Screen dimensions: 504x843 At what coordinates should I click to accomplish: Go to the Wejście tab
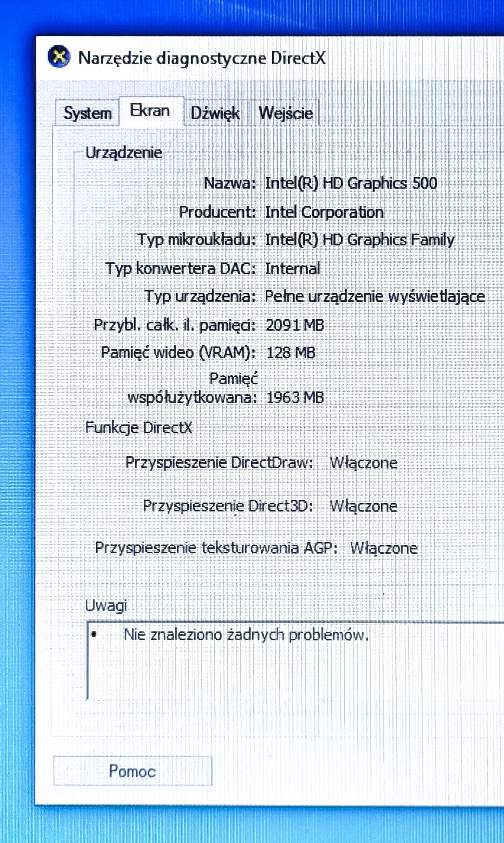285,113
